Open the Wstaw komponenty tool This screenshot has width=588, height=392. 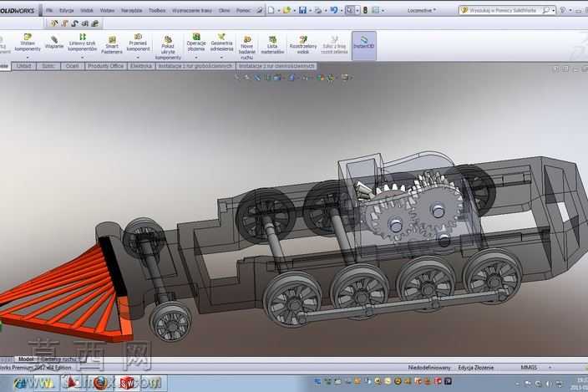(x=28, y=43)
